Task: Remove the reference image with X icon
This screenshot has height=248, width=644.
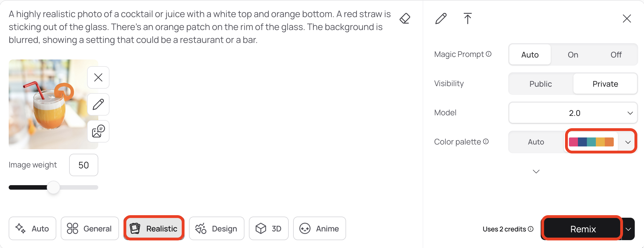Action: click(98, 77)
